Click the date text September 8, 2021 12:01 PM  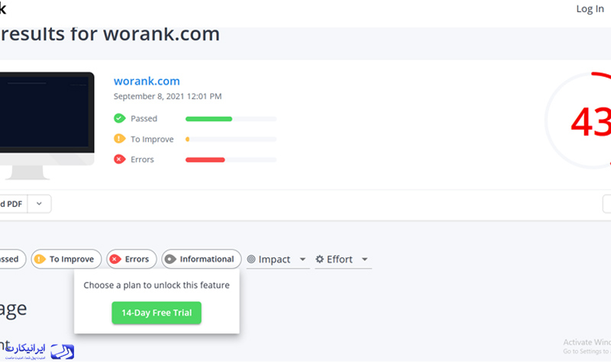pyautogui.click(x=167, y=96)
